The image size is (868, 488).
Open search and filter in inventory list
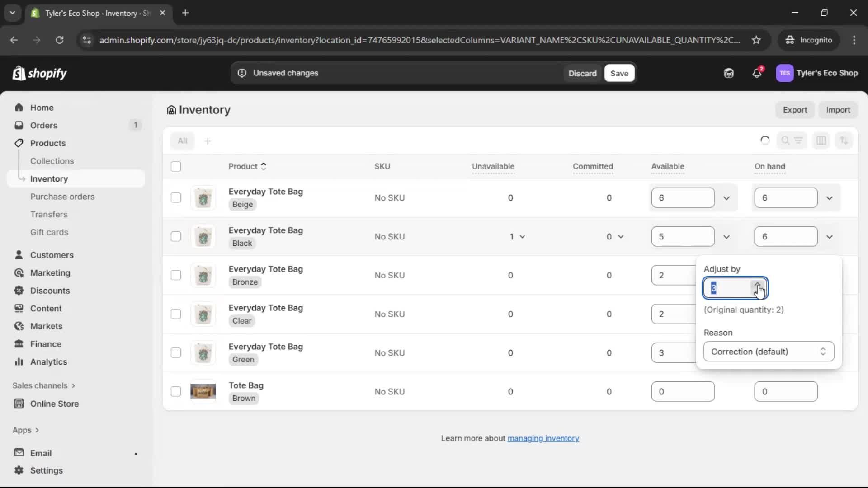tap(792, 141)
